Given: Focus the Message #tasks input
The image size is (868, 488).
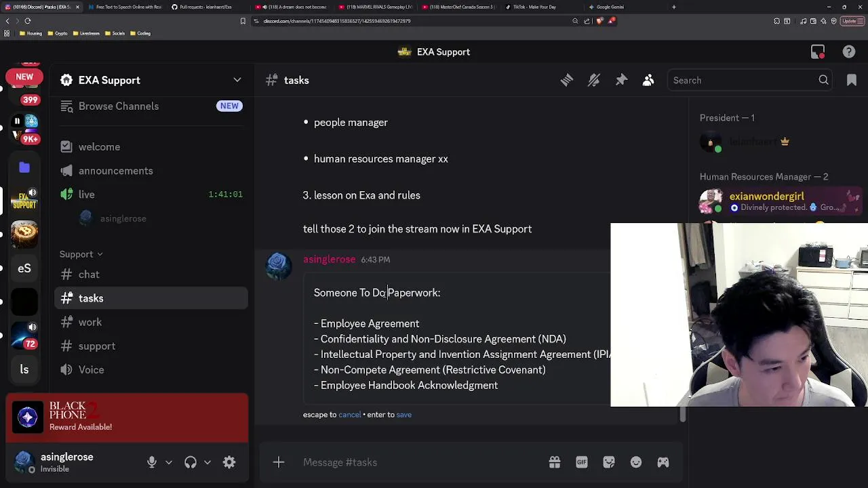Looking at the screenshot, I should click(x=420, y=462).
